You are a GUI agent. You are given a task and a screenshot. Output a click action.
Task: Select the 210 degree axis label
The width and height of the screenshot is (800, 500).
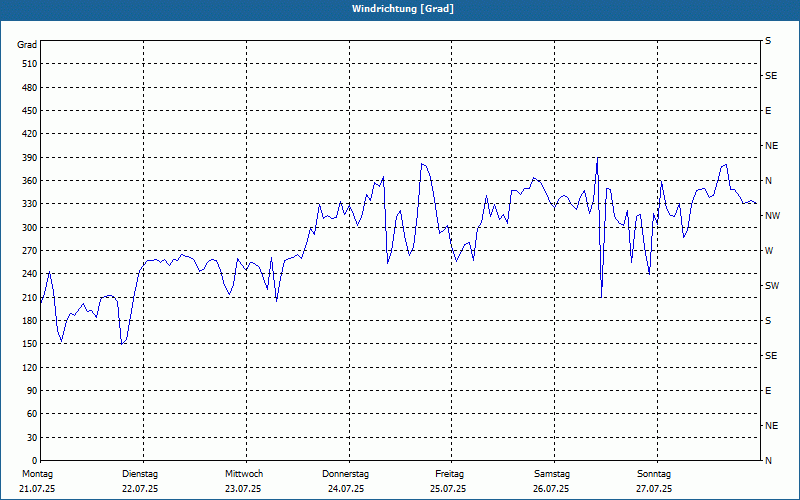coord(30,297)
